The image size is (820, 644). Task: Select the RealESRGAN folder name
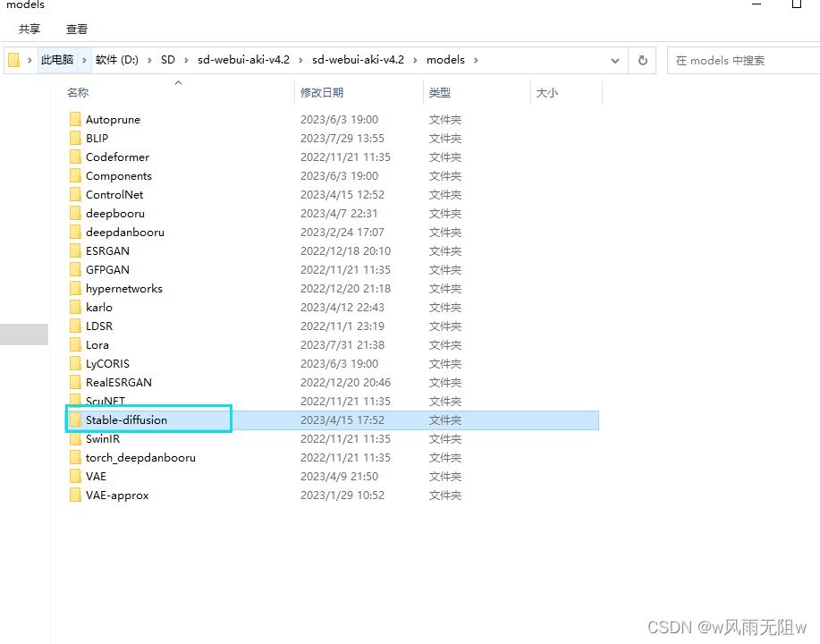(119, 383)
